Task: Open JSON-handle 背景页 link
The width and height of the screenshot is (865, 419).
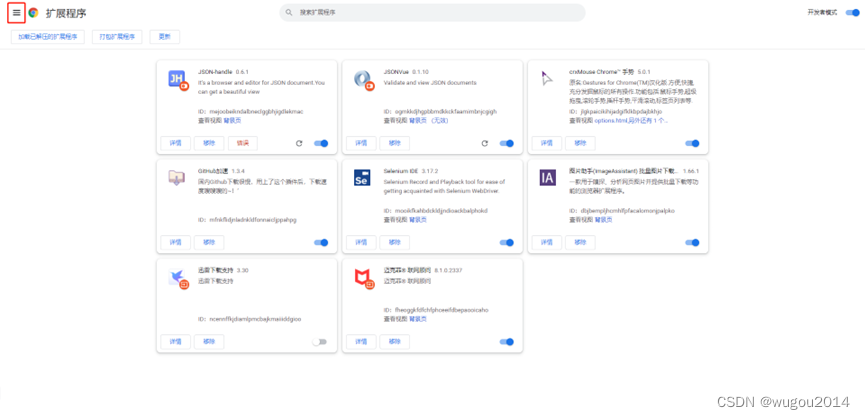Action: pyautogui.click(x=232, y=120)
